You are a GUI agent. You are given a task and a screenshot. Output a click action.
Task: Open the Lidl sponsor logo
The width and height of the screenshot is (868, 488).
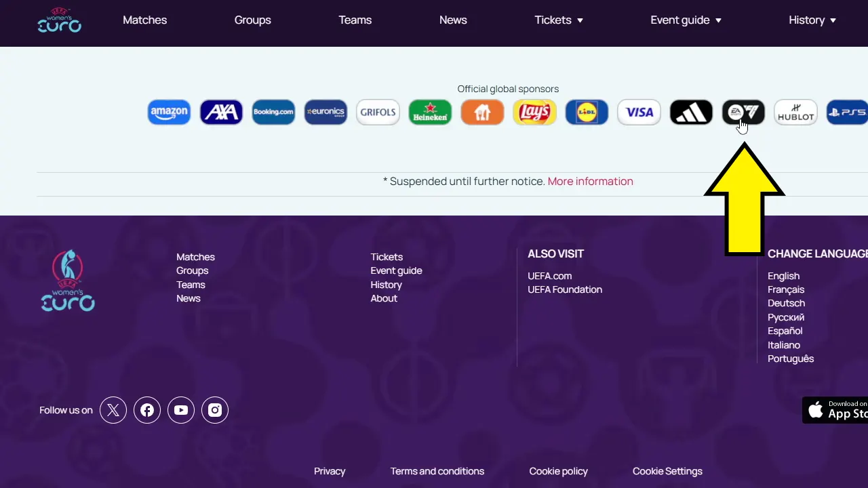[587, 113]
